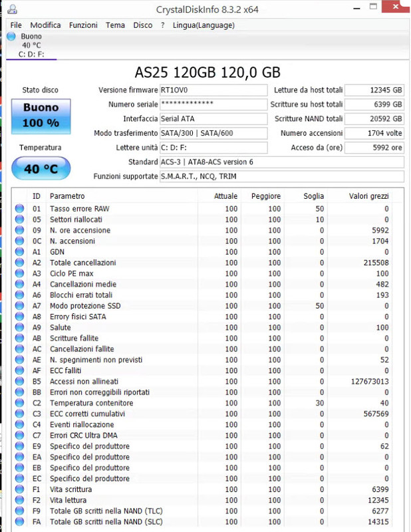The image size is (411, 532).
Task: Click the 40 °C temperature button
Action: pos(41,168)
